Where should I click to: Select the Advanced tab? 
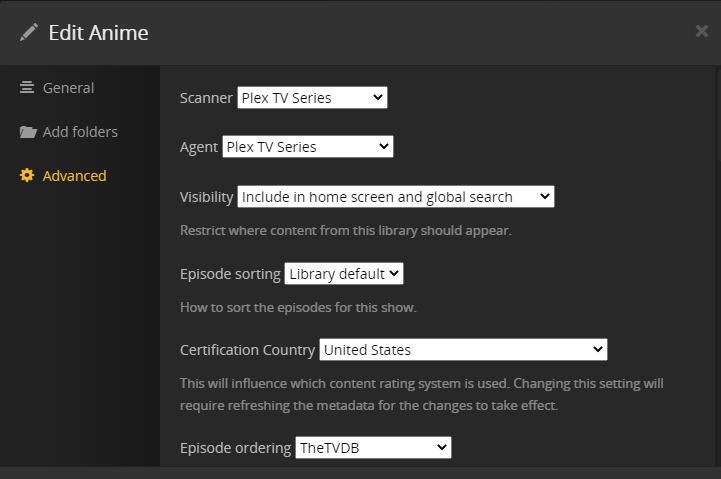pyautogui.click(x=74, y=176)
